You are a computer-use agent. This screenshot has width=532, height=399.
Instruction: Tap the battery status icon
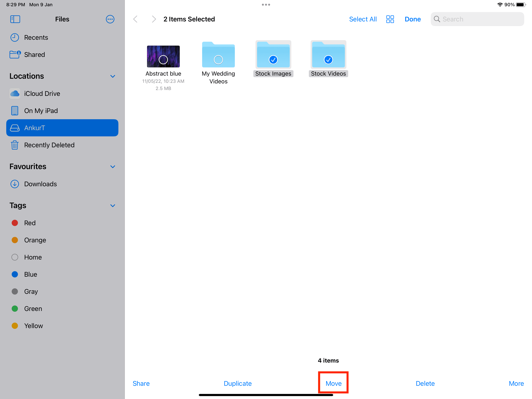(x=521, y=4)
